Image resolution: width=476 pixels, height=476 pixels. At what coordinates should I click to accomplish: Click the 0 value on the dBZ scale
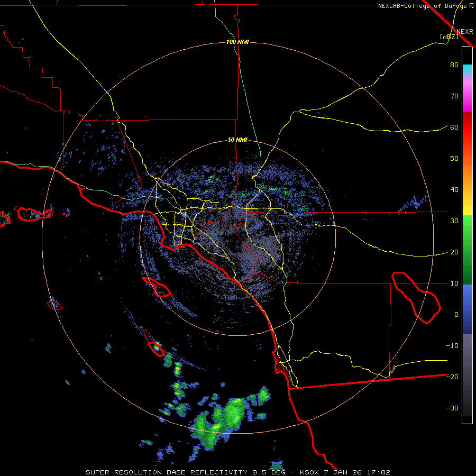tap(456, 315)
